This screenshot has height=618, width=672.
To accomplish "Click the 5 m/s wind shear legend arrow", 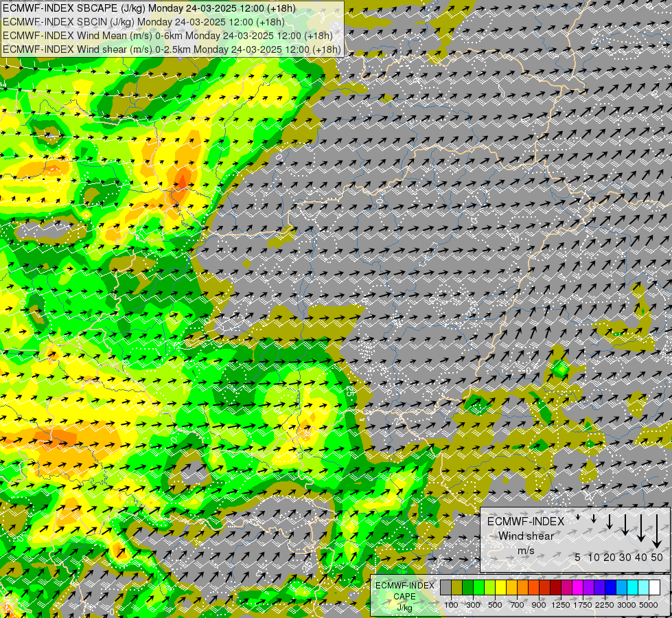I will pyautogui.click(x=578, y=517).
